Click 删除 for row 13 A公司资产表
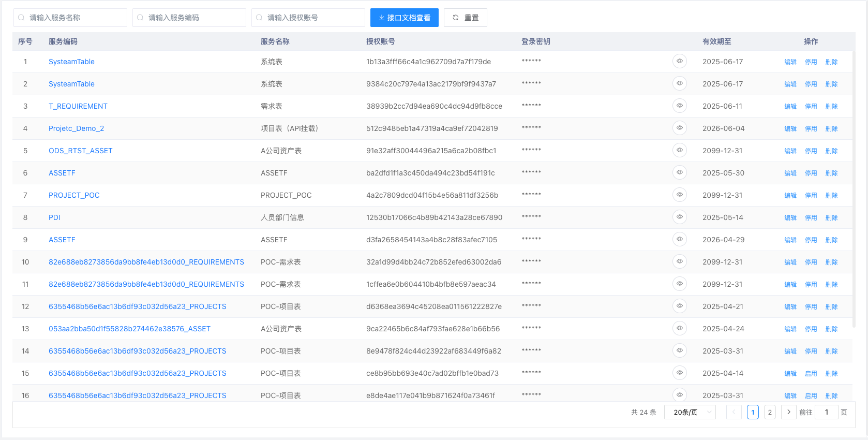The height and width of the screenshot is (440, 868). [x=831, y=329]
